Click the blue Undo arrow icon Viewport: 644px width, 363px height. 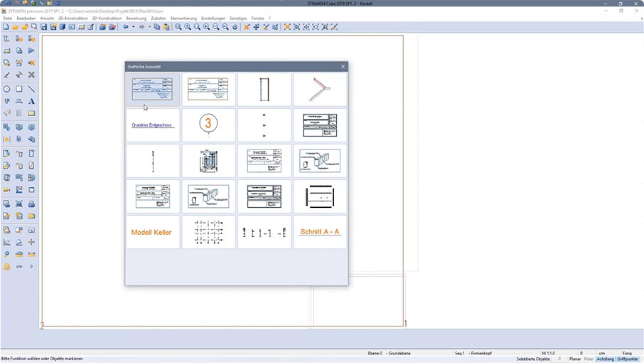(x=126, y=27)
